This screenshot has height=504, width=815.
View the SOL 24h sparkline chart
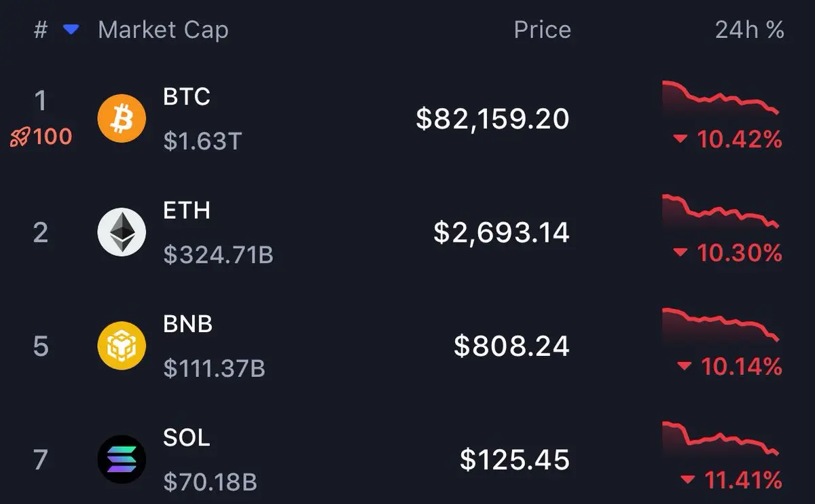(x=720, y=438)
